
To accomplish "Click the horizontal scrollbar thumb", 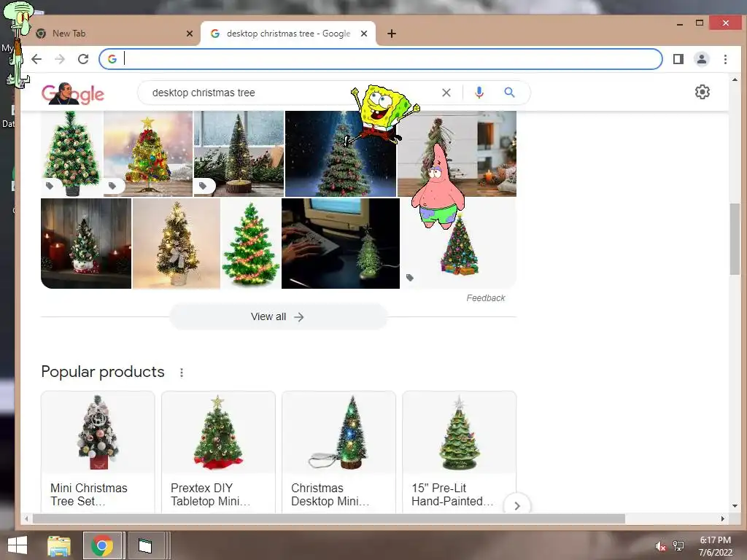I will point(329,518).
